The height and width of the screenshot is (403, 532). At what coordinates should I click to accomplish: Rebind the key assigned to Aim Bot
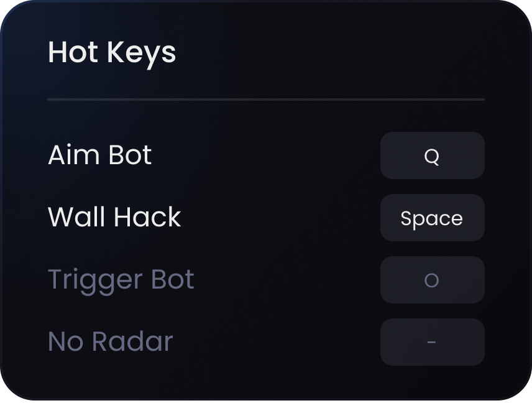(x=432, y=155)
